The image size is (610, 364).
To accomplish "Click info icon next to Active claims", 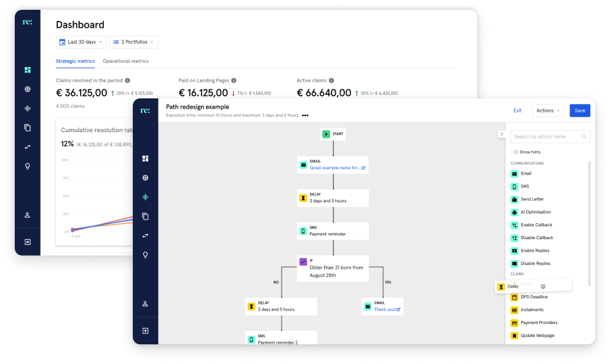I will click(x=331, y=81).
